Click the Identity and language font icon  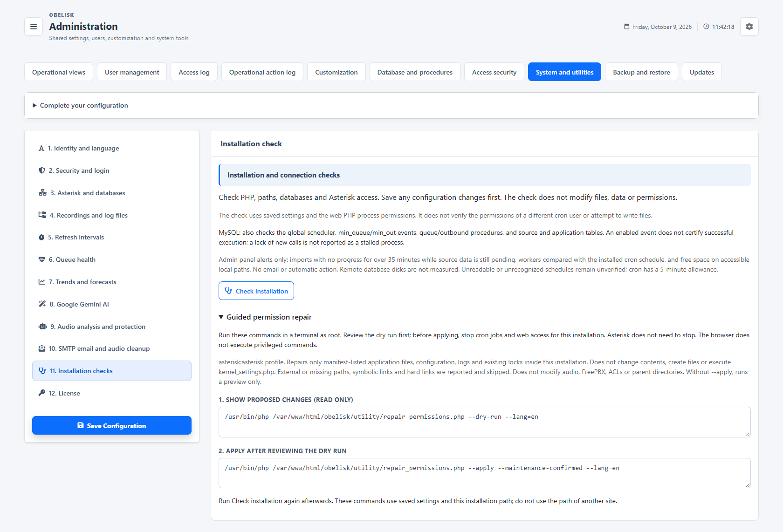[x=41, y=148]
